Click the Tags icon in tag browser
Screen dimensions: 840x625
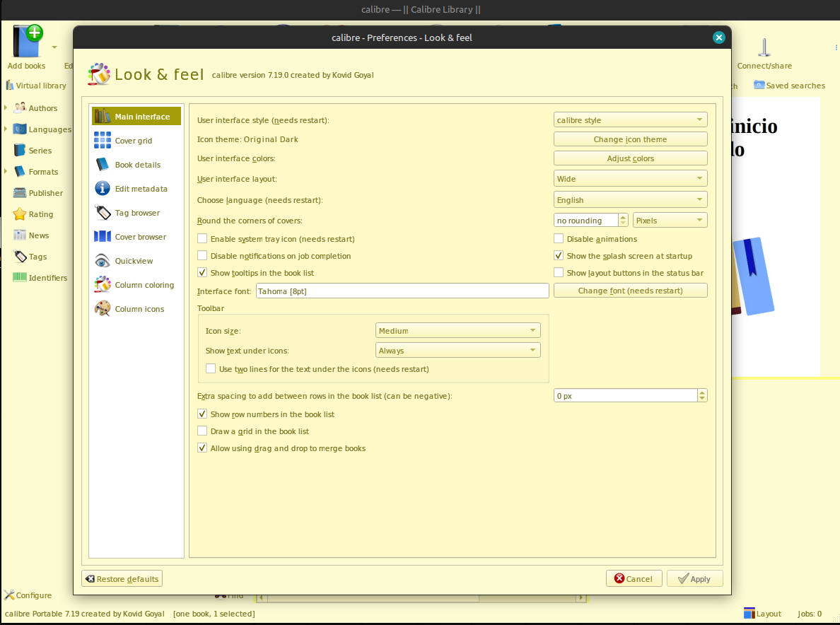(x=20, y=257)
